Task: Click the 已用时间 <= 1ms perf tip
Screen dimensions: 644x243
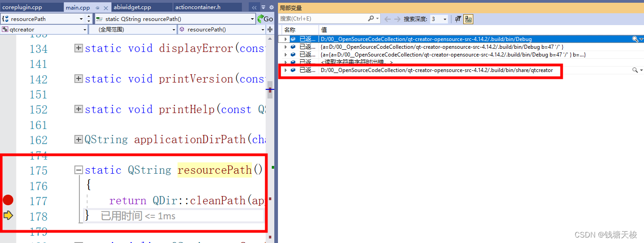Action: click(138, 216)
